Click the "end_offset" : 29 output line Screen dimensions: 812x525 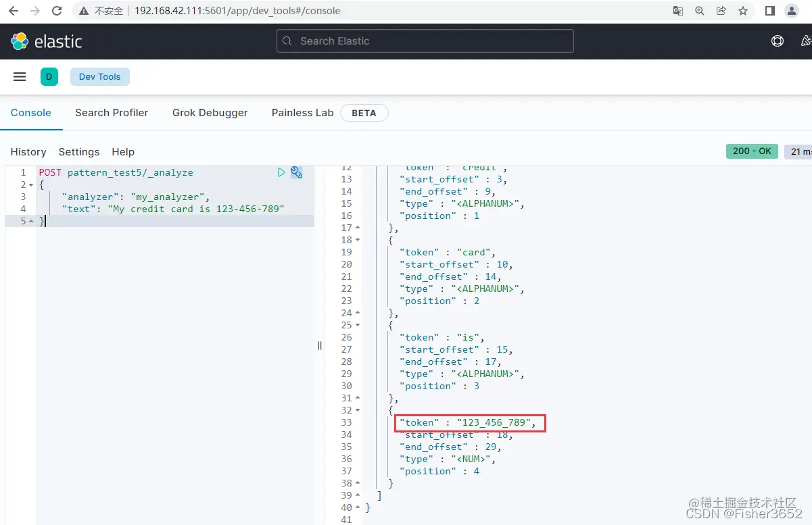450,447
